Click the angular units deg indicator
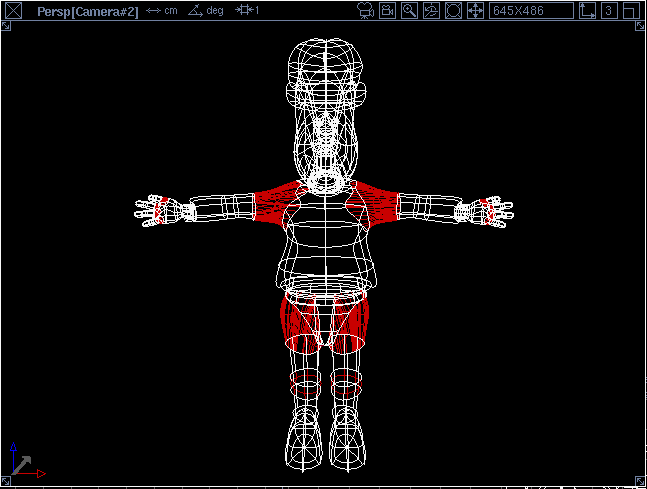647x489 pixels. click(x=206, y=10)
